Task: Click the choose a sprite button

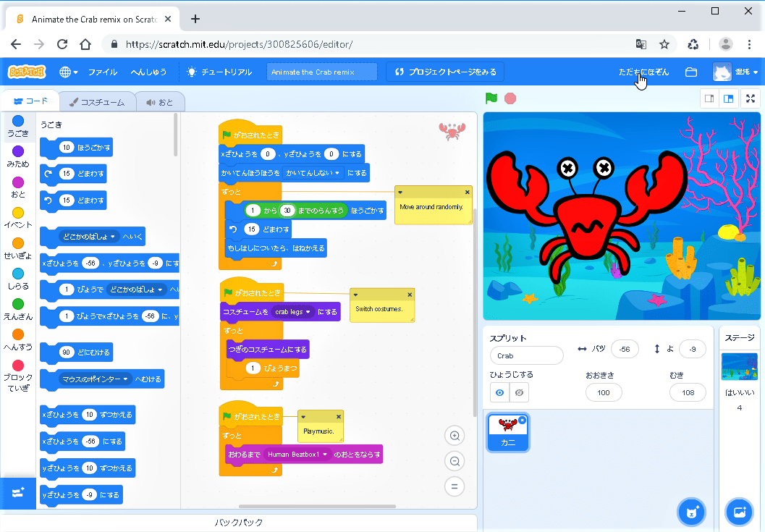Action: (x=691, y=512)
